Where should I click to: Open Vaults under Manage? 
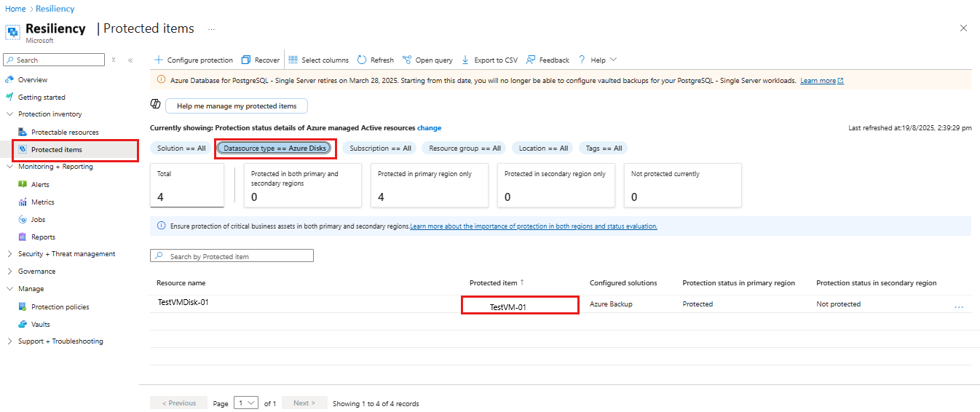pyautogui.click(x=41, y=324)
